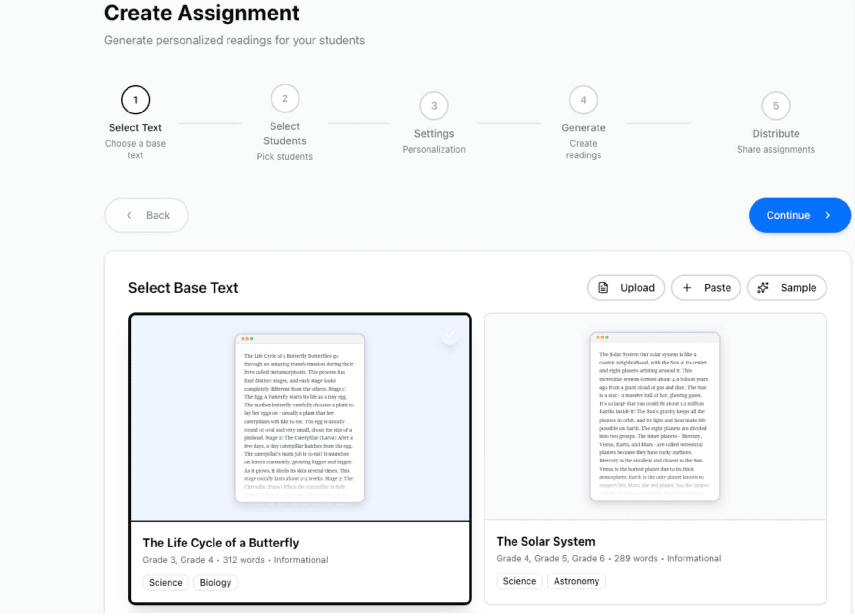Click the Astronomy tag

click(576, 581)
